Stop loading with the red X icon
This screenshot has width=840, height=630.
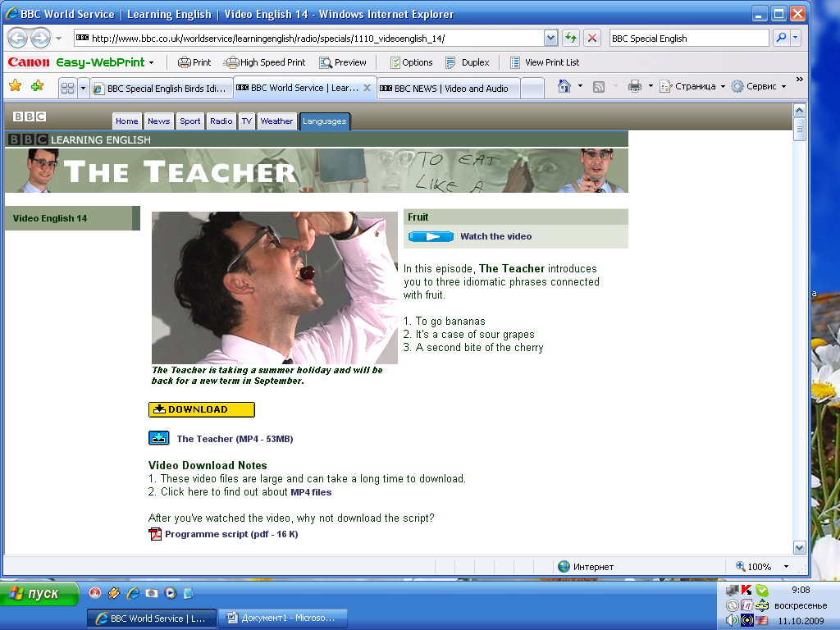(x=592, y=38)
